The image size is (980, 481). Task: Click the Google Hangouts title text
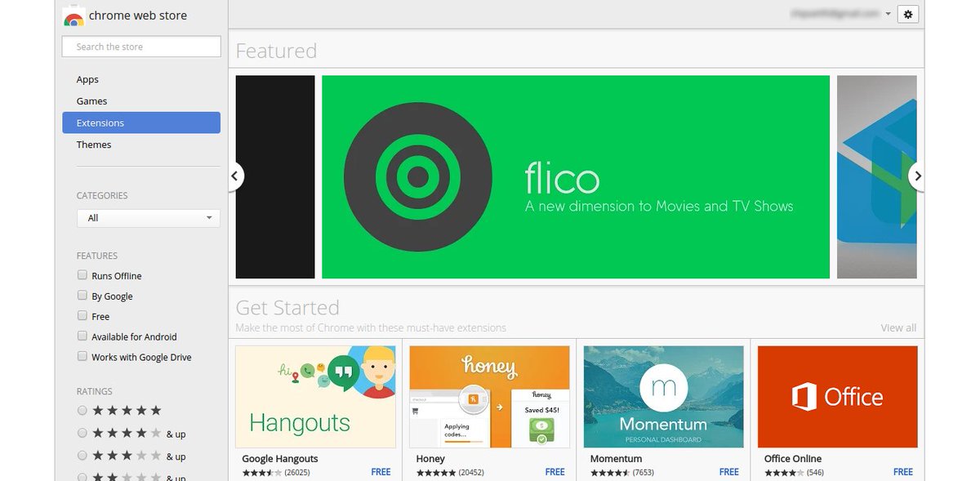pos(280,459)
